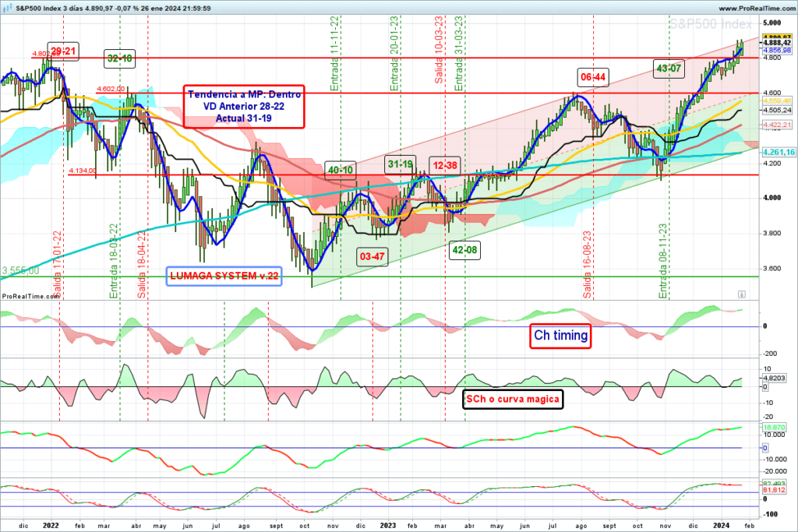Click the 2024 year label on time axis

click(722, 526)
